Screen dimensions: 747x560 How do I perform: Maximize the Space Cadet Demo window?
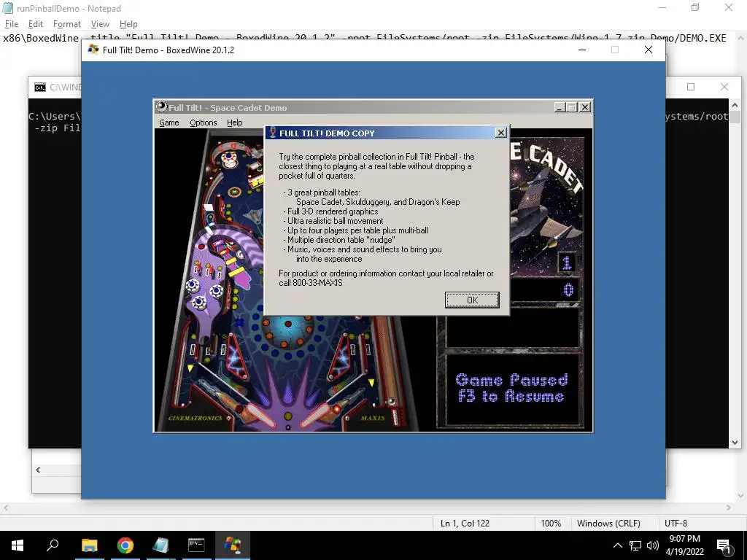point(572,107)
